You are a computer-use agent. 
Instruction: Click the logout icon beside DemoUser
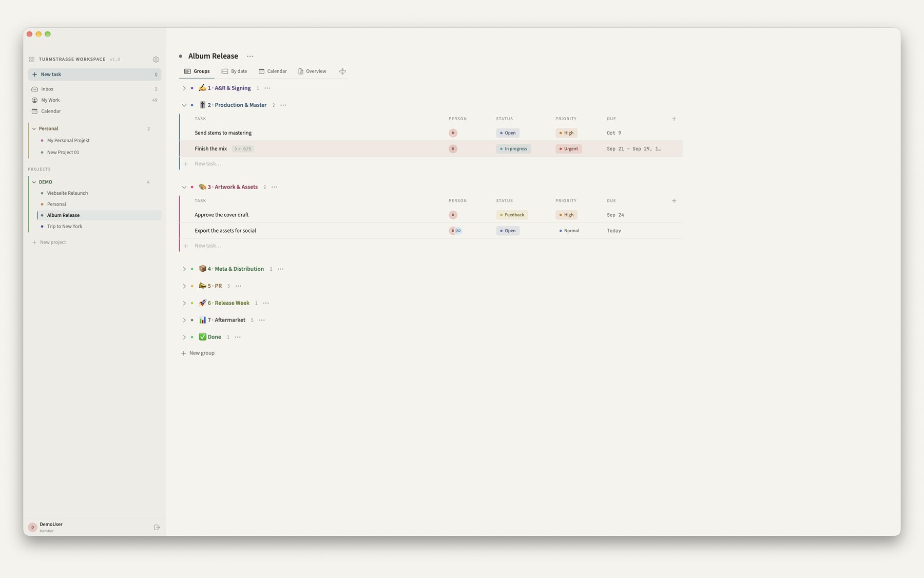tap(157, 527)
